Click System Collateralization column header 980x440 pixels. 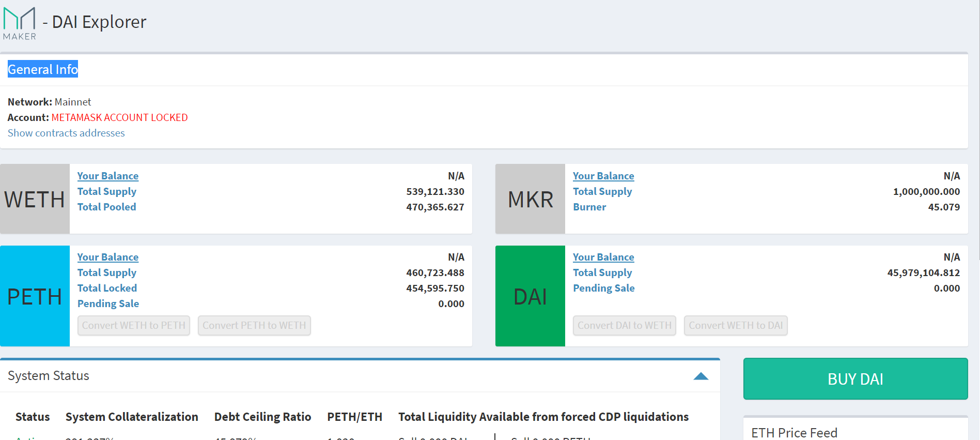[132, 417]
